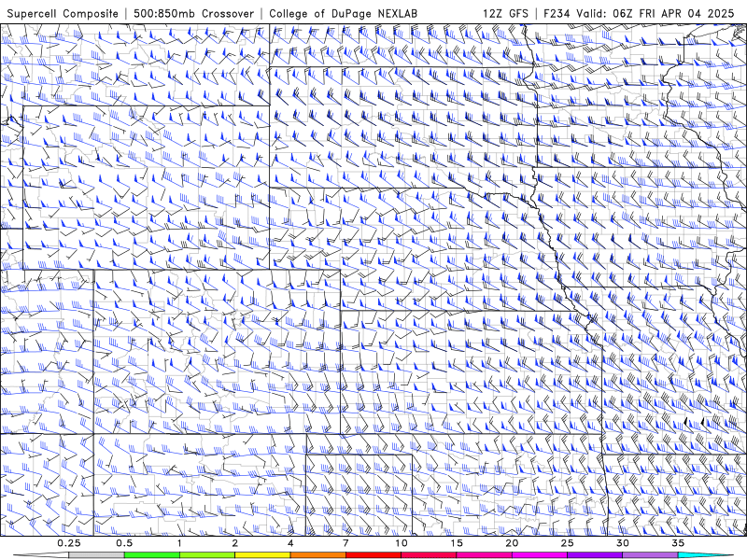
Task: Click the 0.5 legend value
Action: [124, 543]
